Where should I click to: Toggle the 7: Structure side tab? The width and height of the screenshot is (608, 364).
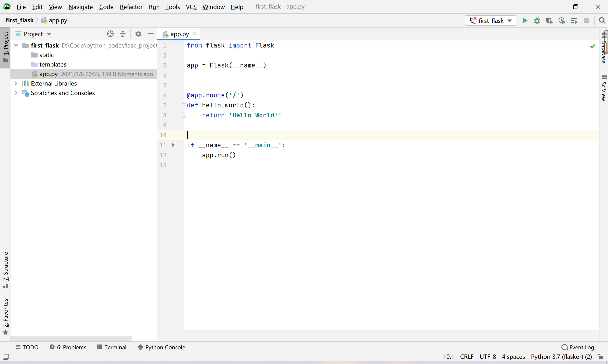coord(5,270)
